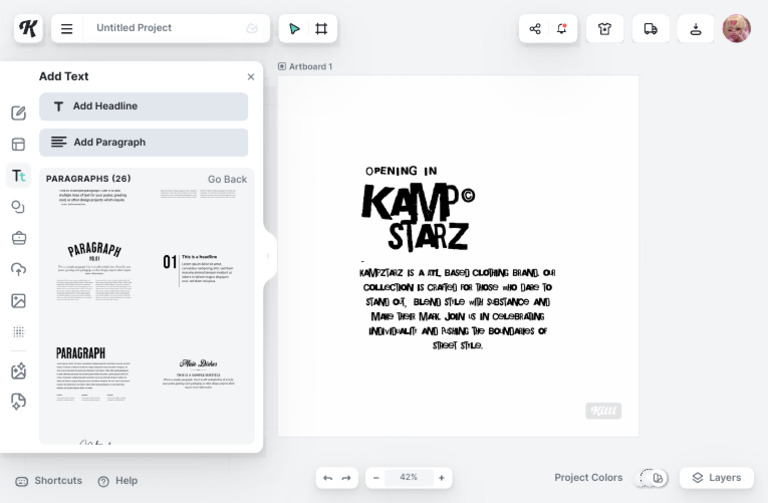Open the dotted textures sidebar icon
Viewport: 768px width, 503px height.
(19, 332)
